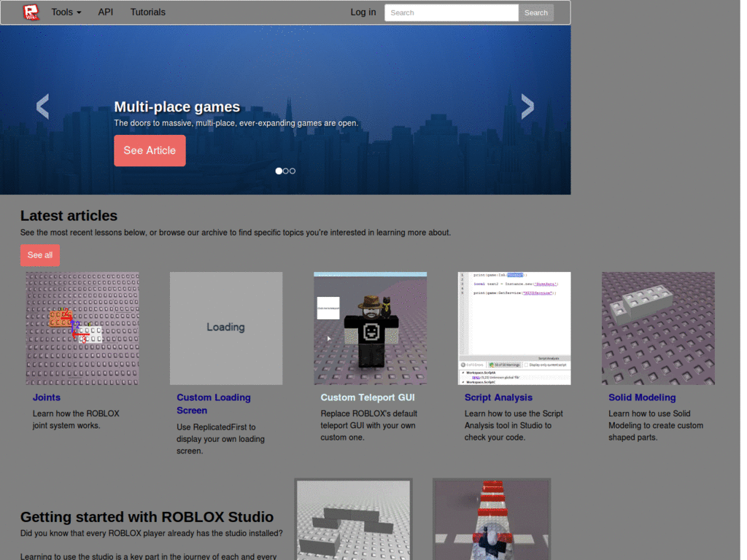Select the second carousel indicator dot
This screenshot has height=560, width=747.
(285, 171)
